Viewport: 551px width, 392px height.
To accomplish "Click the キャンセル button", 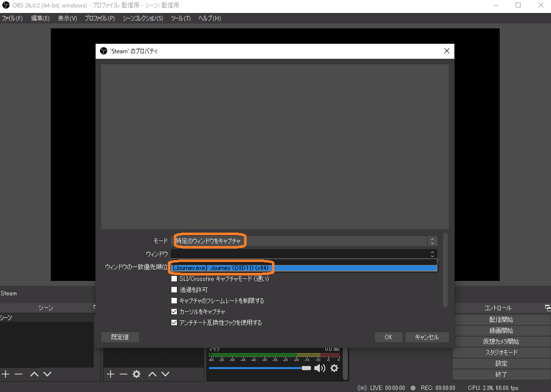I will click(427, 337).
